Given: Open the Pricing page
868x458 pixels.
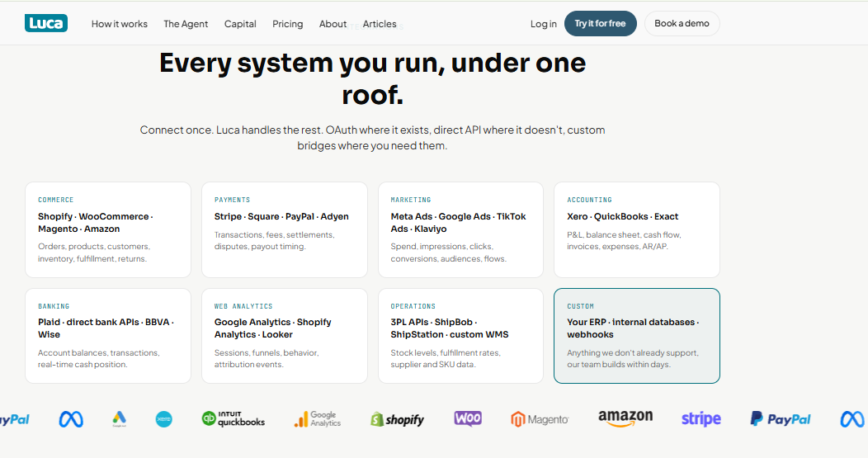Looking at the screenshot, I should [287, 24].
